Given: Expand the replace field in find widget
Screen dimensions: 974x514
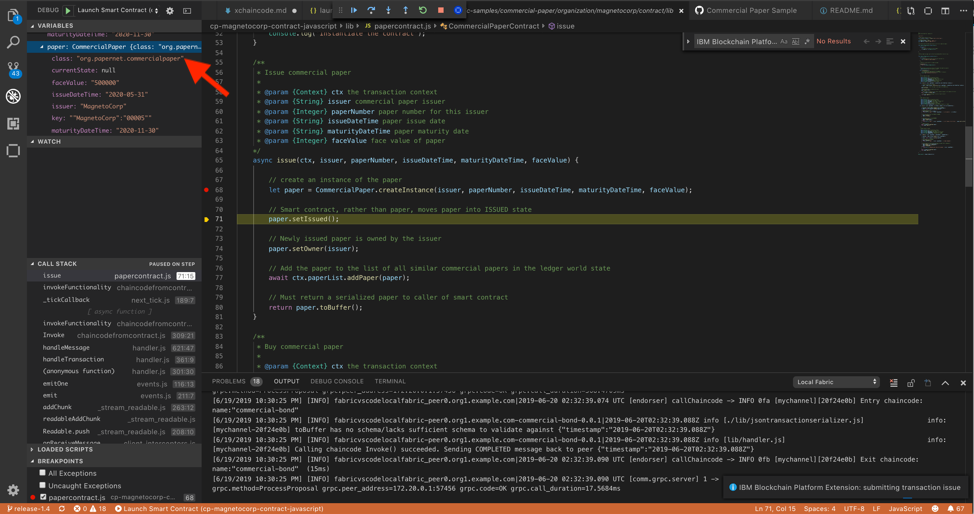Looking at the screenshot, I should coord(688,42).
